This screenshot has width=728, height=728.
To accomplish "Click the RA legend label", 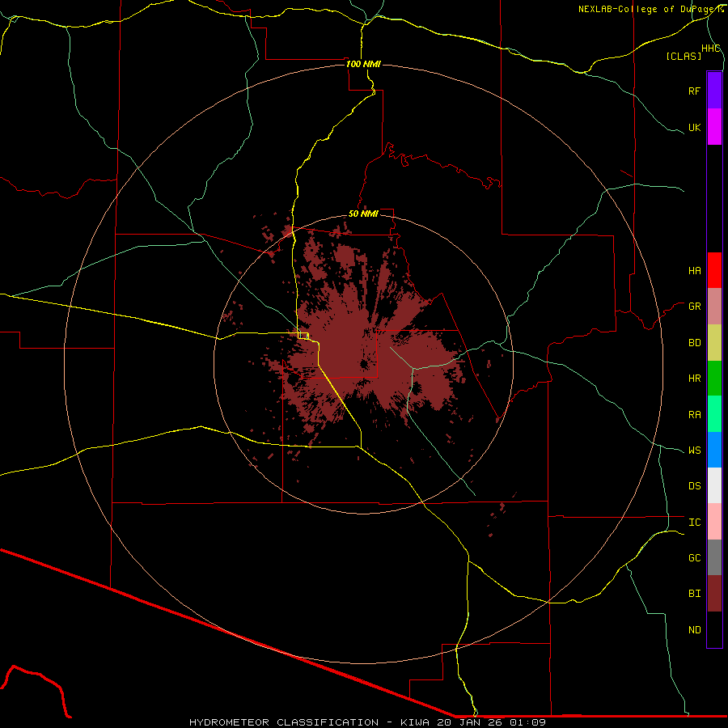I will click(694, 415).
